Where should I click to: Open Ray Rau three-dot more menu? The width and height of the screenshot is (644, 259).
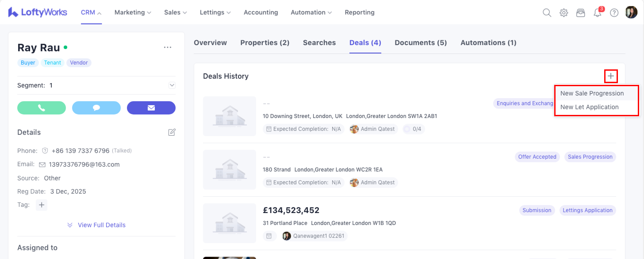[x=167, y=48]
